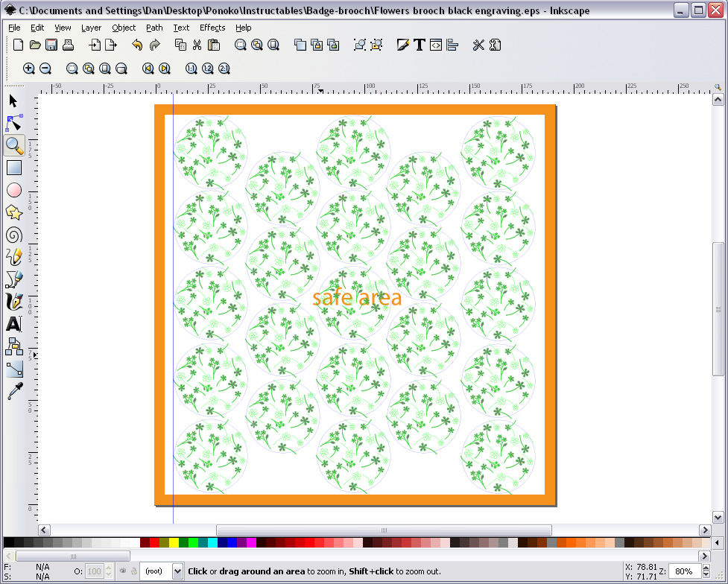
Task: Open the Text and Font dialog icon
Action: click(x=420, y=45)
